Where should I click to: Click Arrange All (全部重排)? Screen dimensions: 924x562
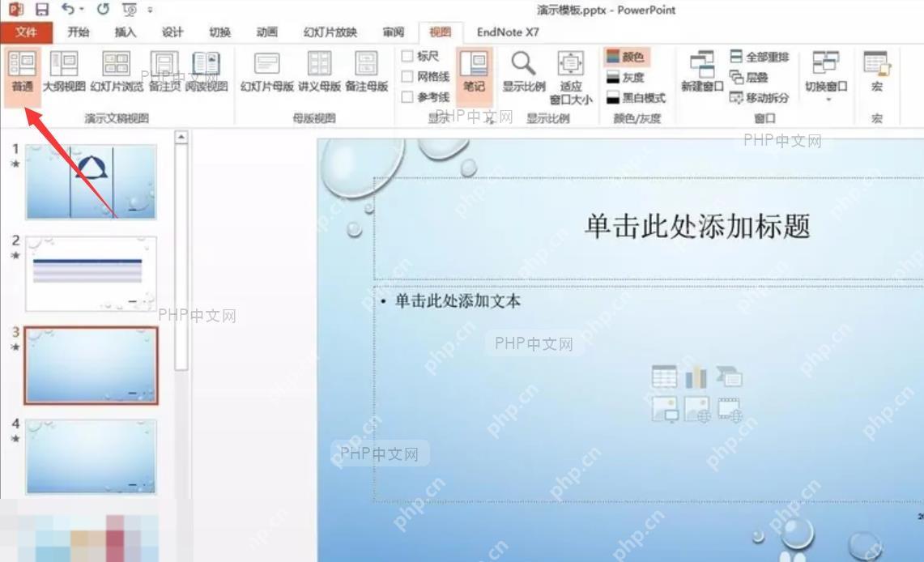click(x=759, y=57)
